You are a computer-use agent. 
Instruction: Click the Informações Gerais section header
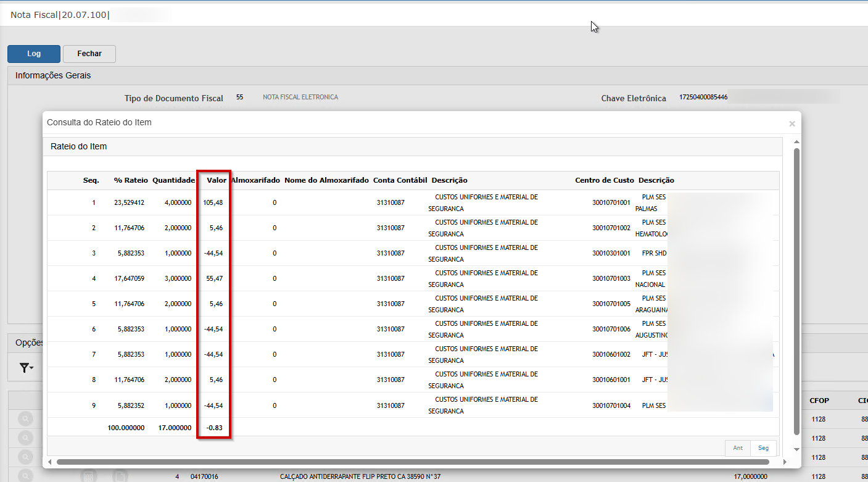pyautogui.click(x=53, y=75)
